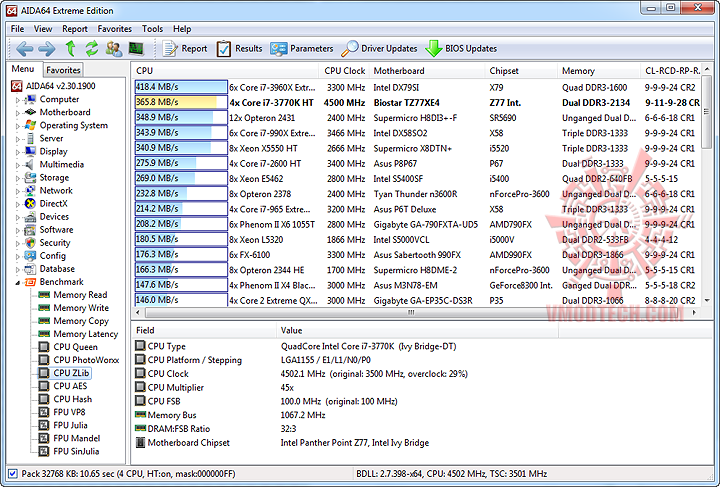
Task: Expand the Operating System node
Action: click(18, 126)
